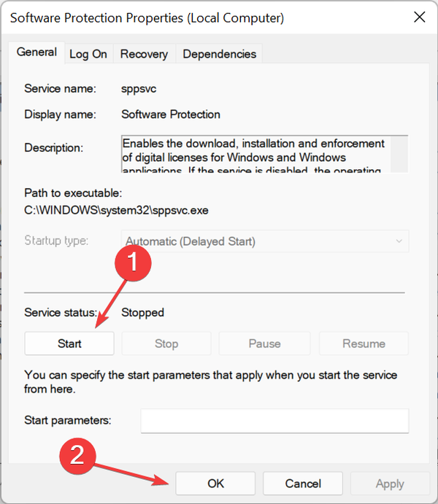Click the Apply button
Viewport: 438px width, 504px height.
click(x=390, y=483)
